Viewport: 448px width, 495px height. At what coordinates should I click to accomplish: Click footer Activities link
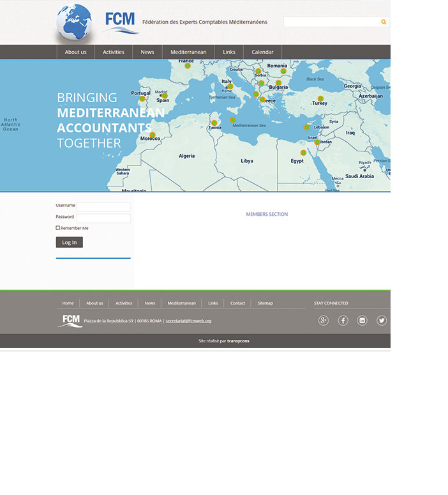click(124, 303)
